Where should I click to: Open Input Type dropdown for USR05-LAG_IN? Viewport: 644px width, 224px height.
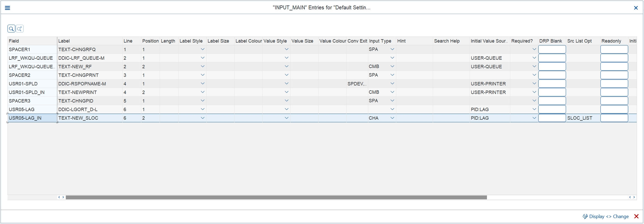(x=392, y=118)
